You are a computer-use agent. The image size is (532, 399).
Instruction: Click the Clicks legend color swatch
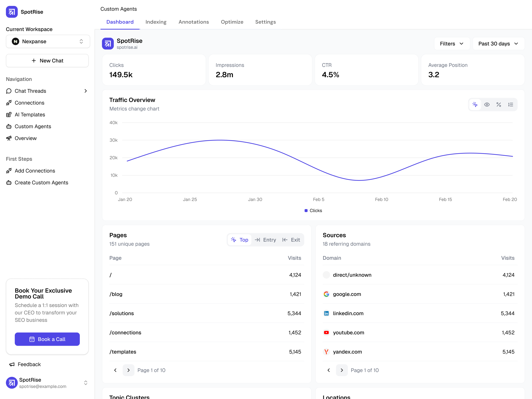tap(306, 211)
